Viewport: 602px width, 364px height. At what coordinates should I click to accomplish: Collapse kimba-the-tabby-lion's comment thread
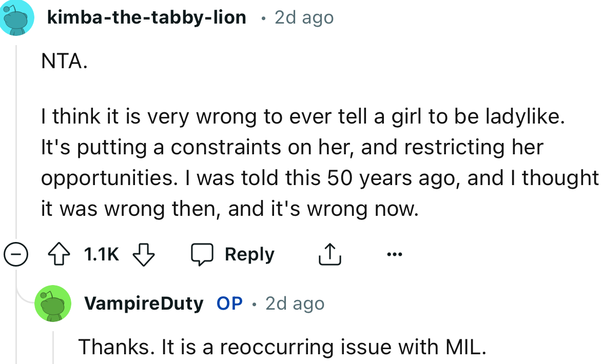tap(15, 253)
